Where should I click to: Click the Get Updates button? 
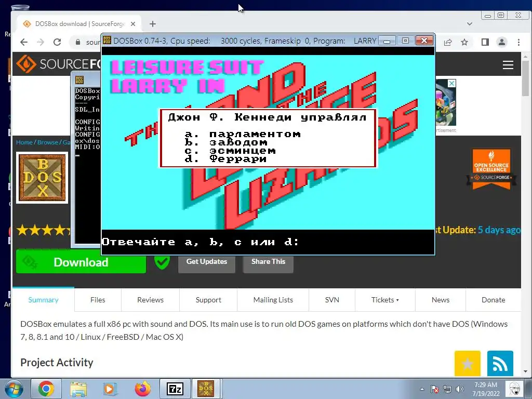pyautogui.click(x=206, y=262)
